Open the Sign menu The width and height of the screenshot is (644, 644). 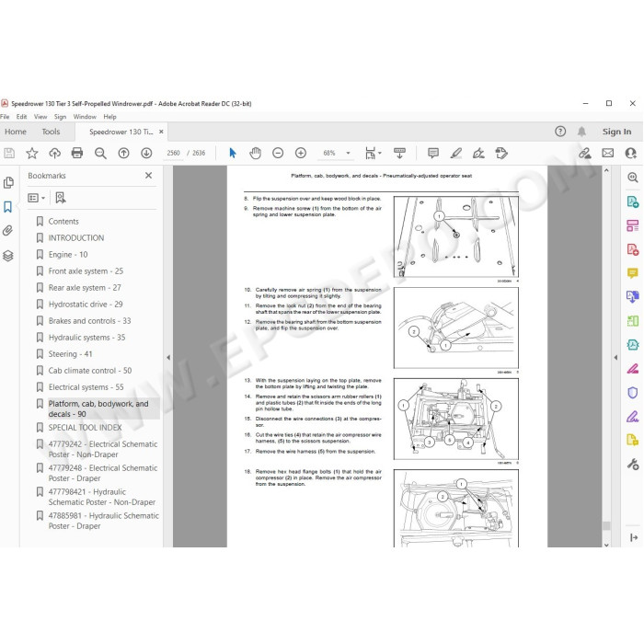pyautogui.click(x=60, y=117)
